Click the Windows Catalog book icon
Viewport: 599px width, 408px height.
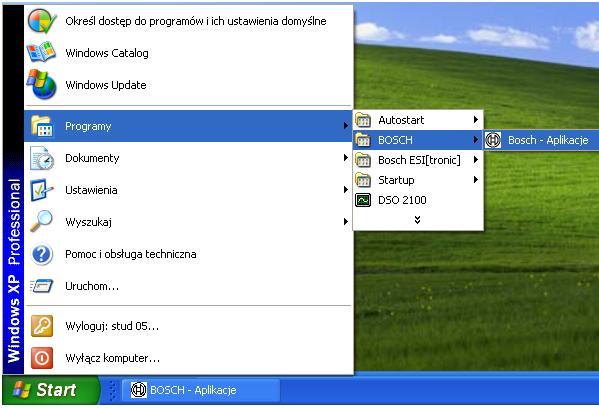pyautogui.click(x=41, y=52)
